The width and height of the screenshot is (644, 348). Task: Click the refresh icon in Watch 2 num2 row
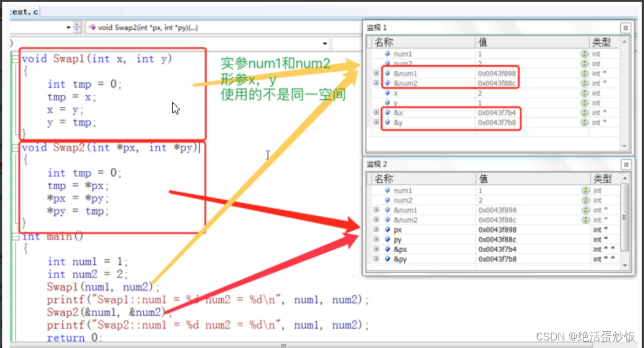click(x=586, y=200)
